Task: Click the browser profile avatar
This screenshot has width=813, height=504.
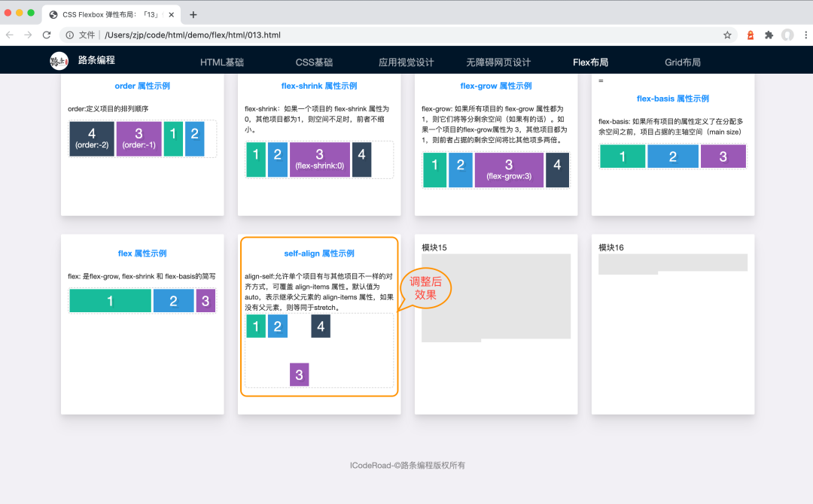Action: (x=787, y=35)
